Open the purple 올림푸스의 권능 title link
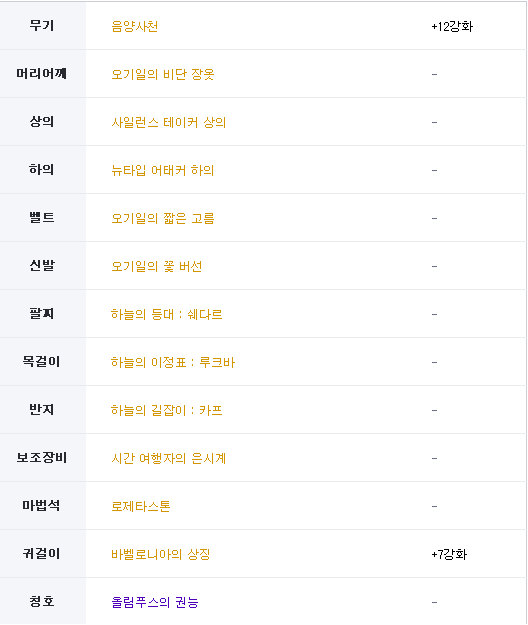528x625 pixels. 155,602
